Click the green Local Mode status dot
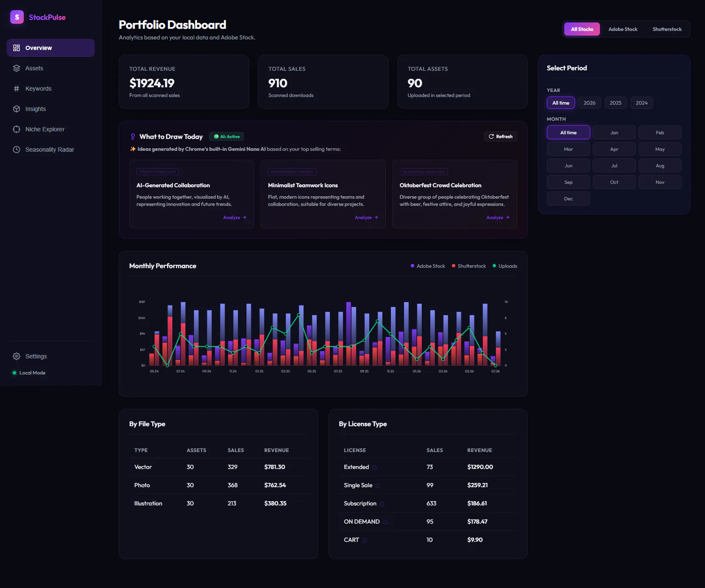705x588 pixels. [14, 373]
